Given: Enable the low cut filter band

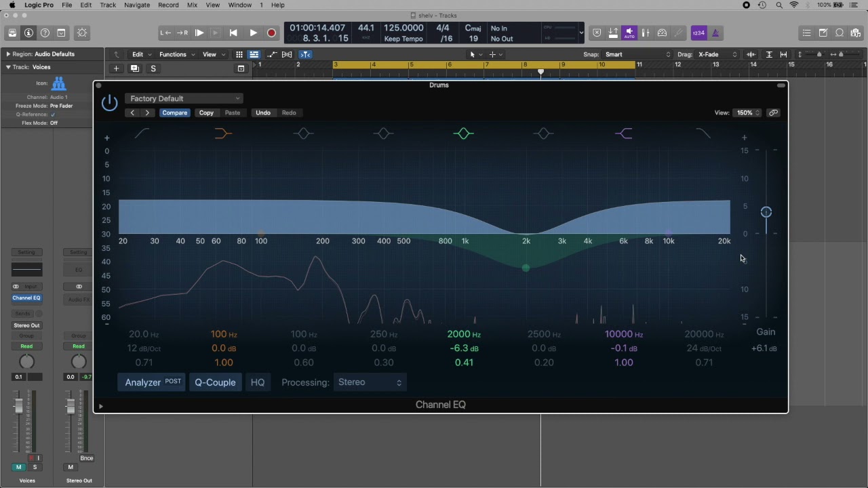Looking at the screenshot, I should point(142,134).
